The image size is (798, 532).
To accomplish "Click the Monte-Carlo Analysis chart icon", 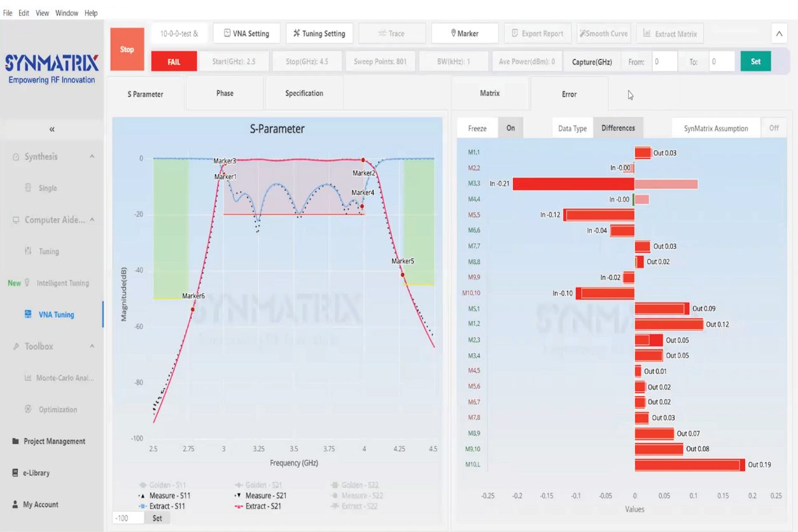I will 28,377.
